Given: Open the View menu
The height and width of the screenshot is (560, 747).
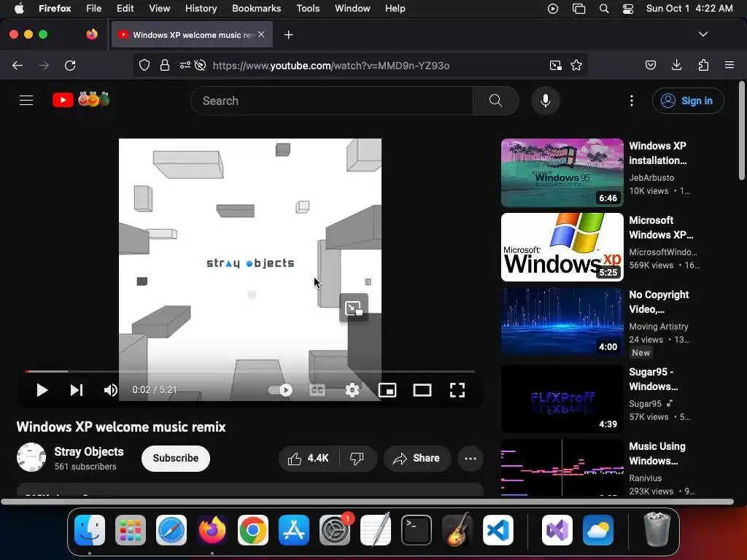Looking at the screenshot, I should pyautogui.click(x=159, y=9).
